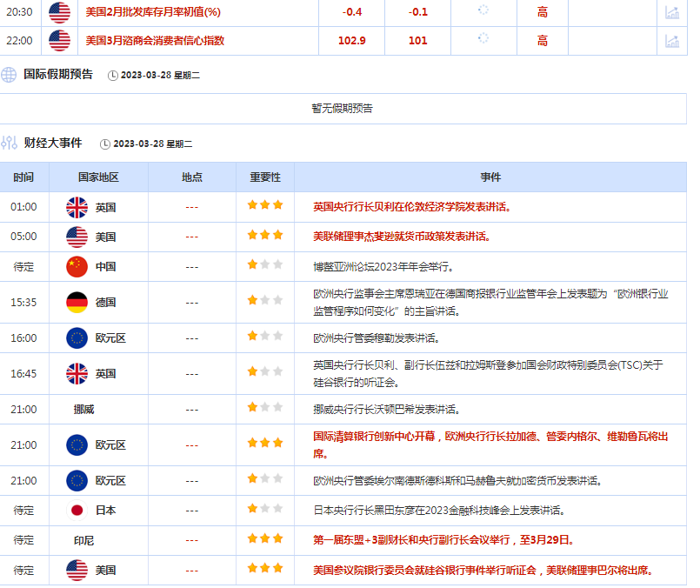The width and height of the screenshot is (700, 588).
Task: Open 美国参议院银行委员会硅谷银行听证会 event
Action: (483, 571)
